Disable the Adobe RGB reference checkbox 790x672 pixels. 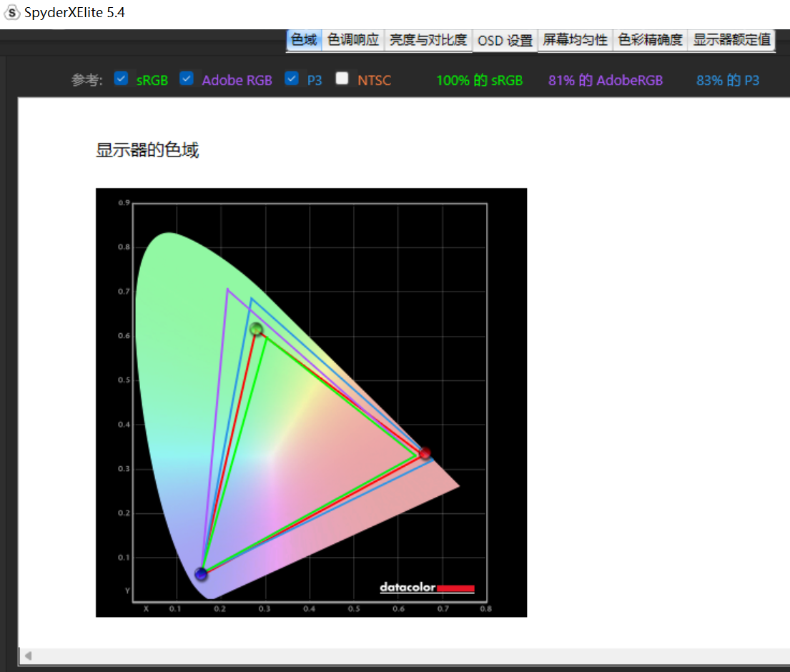tap(187, 79)
